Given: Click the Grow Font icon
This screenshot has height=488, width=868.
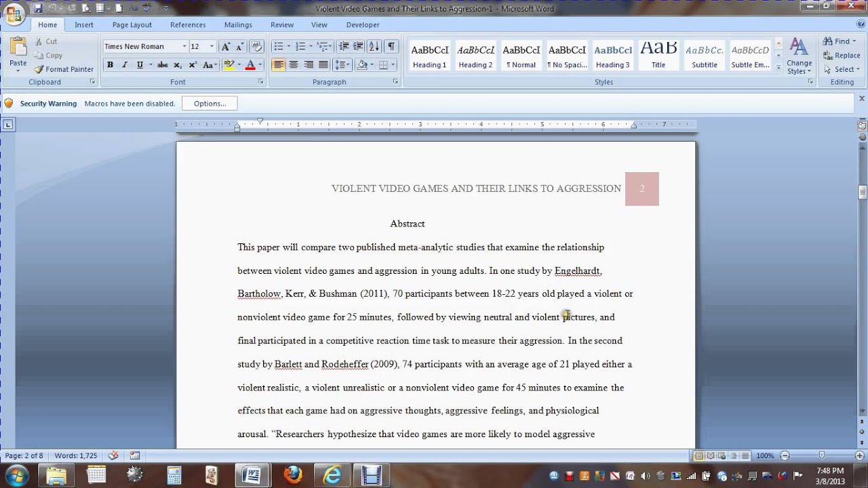Looking at the screenshot, I should 226,47.
